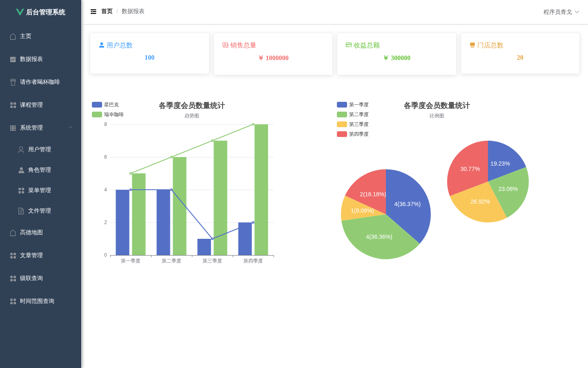Click the ￥ 1000000 sales value
The width and height of the screenshot is (588, 368).
point(274,58)
